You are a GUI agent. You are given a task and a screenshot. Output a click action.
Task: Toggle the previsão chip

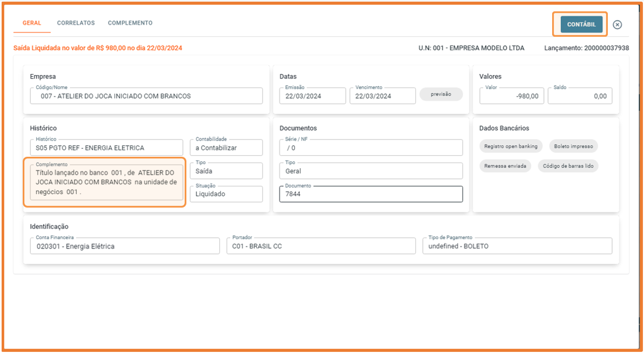click(x=441, y=94)
